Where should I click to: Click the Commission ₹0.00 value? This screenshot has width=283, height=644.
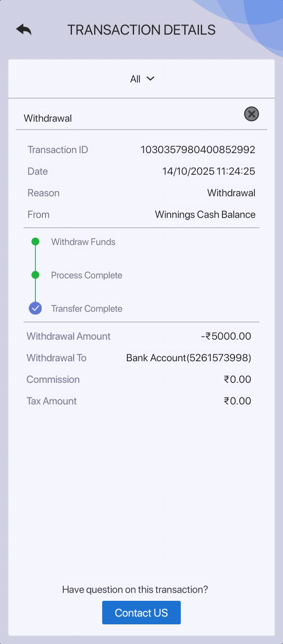[237, 379]
